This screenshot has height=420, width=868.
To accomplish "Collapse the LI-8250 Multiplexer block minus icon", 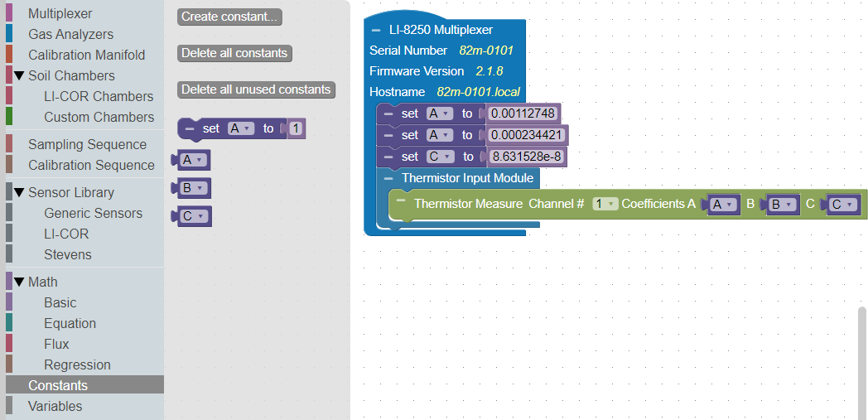I will (x=376, y=31).
